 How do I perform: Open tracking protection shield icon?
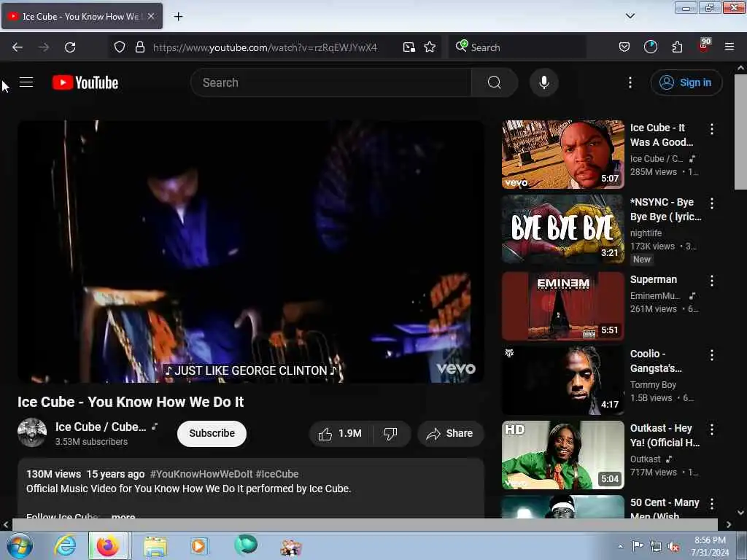coord(120,47)
